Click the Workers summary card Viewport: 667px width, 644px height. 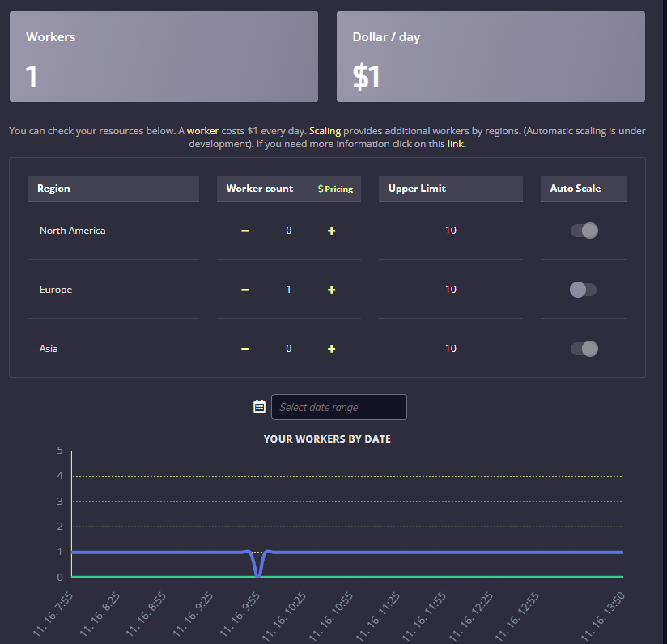click(x=164, y=57)
